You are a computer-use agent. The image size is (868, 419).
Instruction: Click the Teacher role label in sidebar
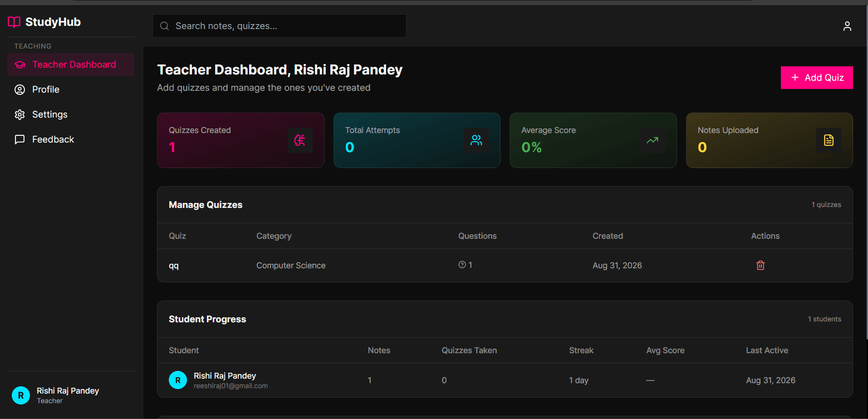tap(49, 401)
